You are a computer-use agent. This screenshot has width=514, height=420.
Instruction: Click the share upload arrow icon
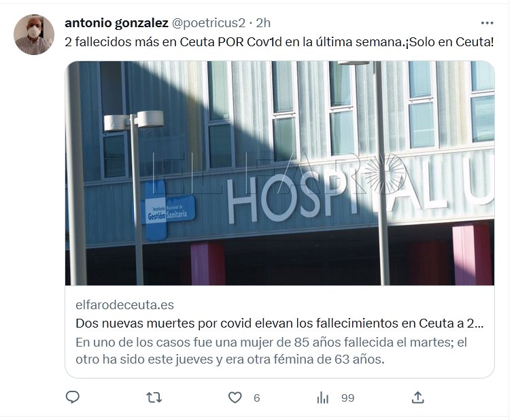[x=417, y=398]
